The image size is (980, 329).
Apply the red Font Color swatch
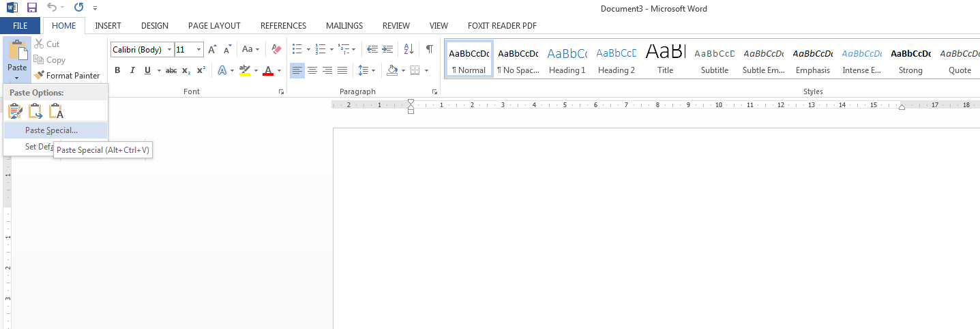click(268, 70)
